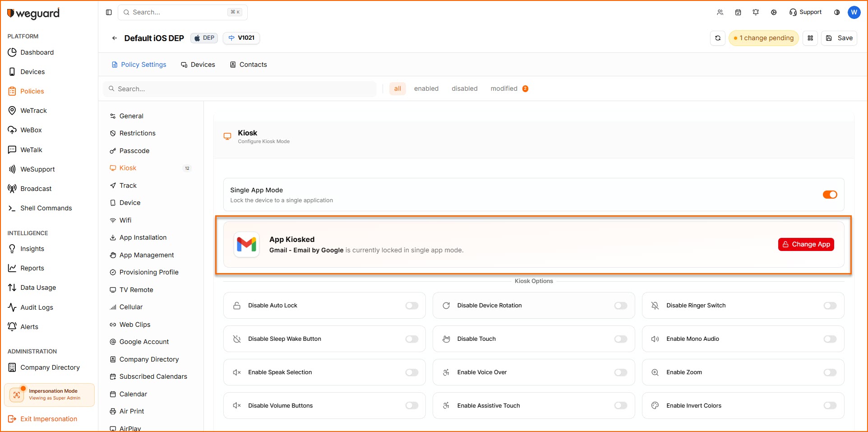Viewport: 868px width, 432px height.
Task: Turn off Single App Mode toggle
Action: click(830, 195)
